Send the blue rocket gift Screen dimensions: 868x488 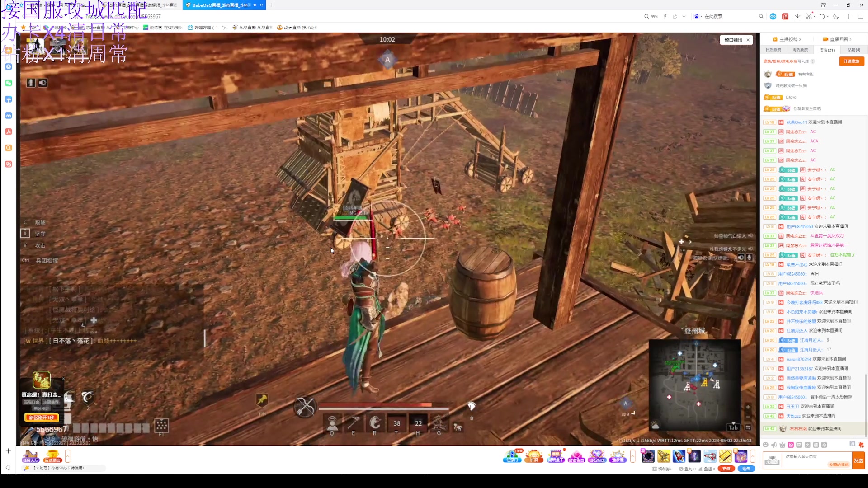tap(679, 456)
